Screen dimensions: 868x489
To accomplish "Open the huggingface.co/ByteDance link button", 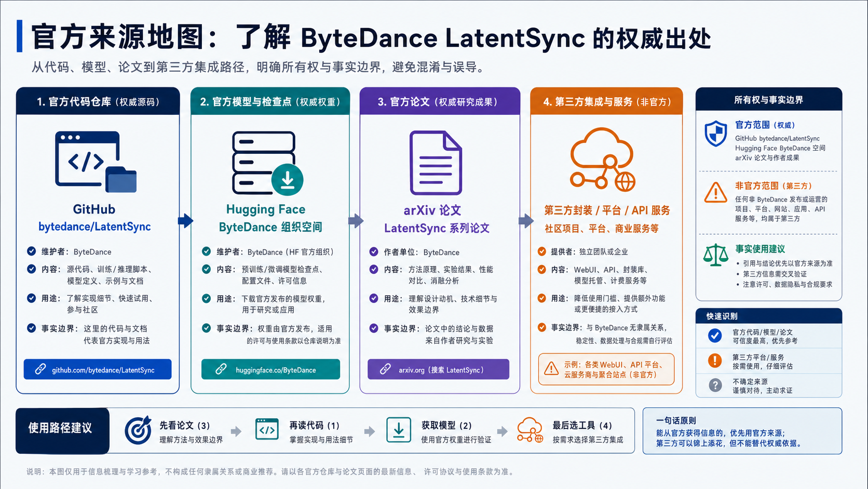I will pyautogui.click(x=270, y=369).
